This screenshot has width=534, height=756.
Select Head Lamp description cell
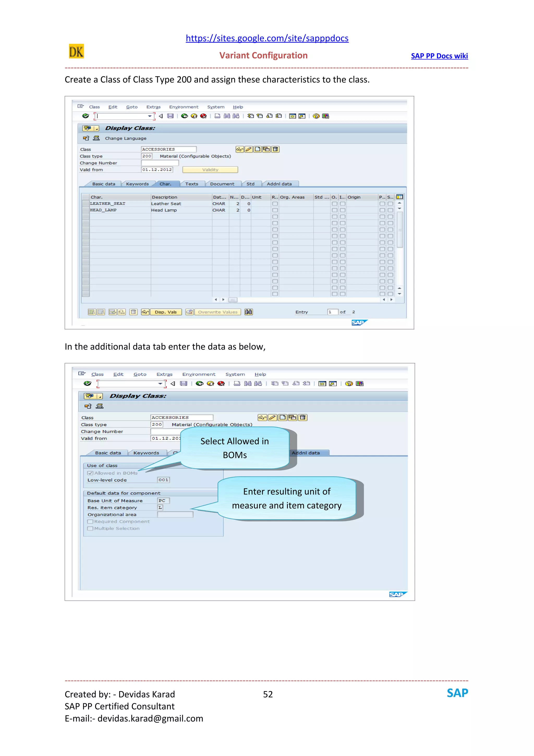[x=181, y=210]
